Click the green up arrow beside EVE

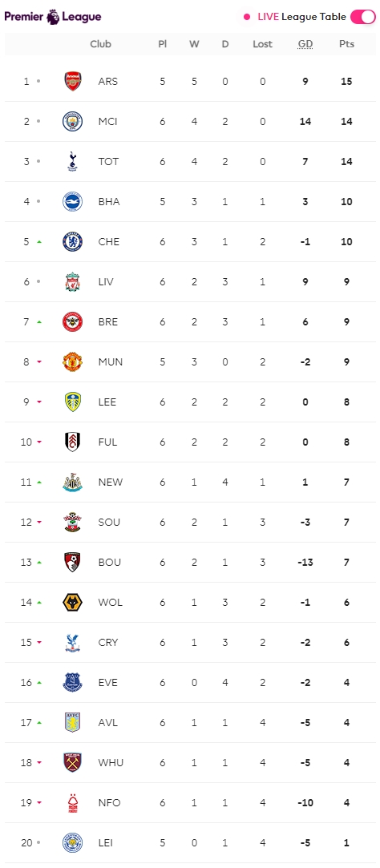pos(38,683)
